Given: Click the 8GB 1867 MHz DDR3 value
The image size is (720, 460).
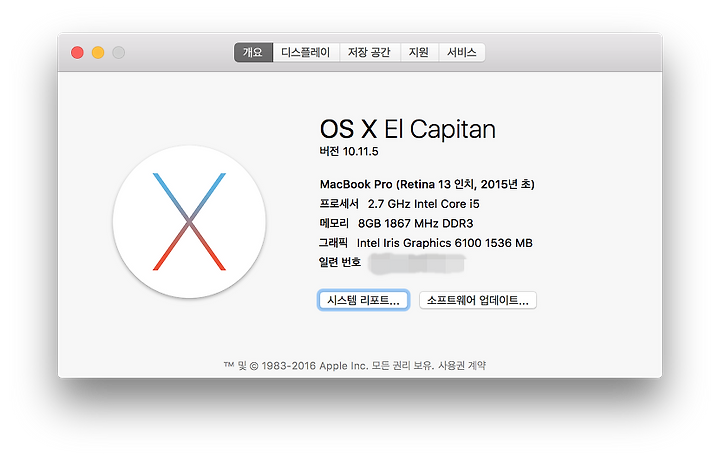Looking at the screenshot, I should (416, 224).
